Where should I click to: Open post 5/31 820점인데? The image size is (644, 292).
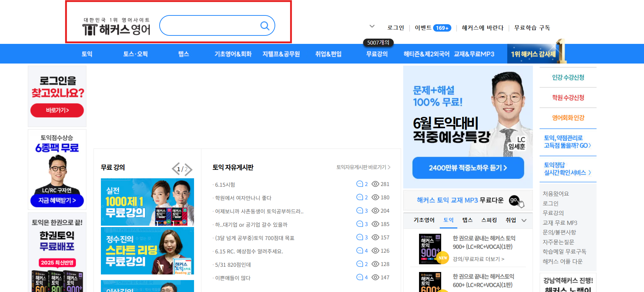point(233,265)
